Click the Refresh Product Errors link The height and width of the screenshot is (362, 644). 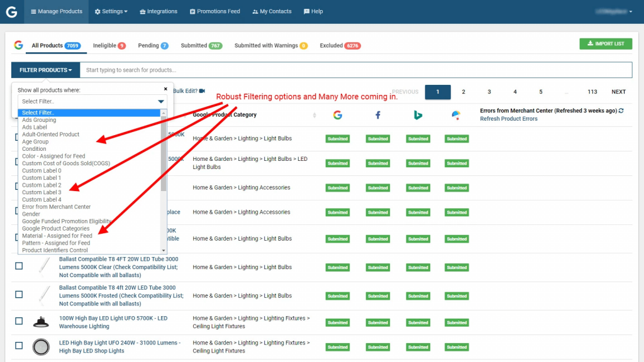point(508,119)
